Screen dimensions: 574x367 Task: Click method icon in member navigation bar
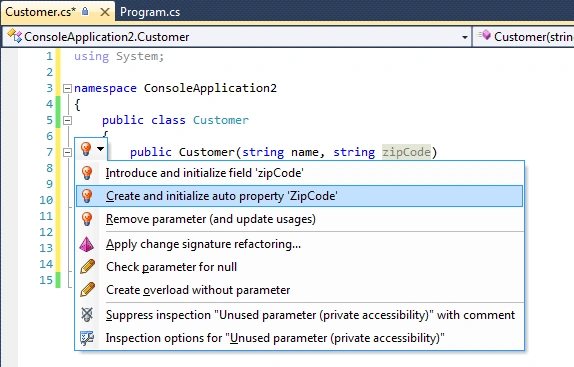point(484,35)
